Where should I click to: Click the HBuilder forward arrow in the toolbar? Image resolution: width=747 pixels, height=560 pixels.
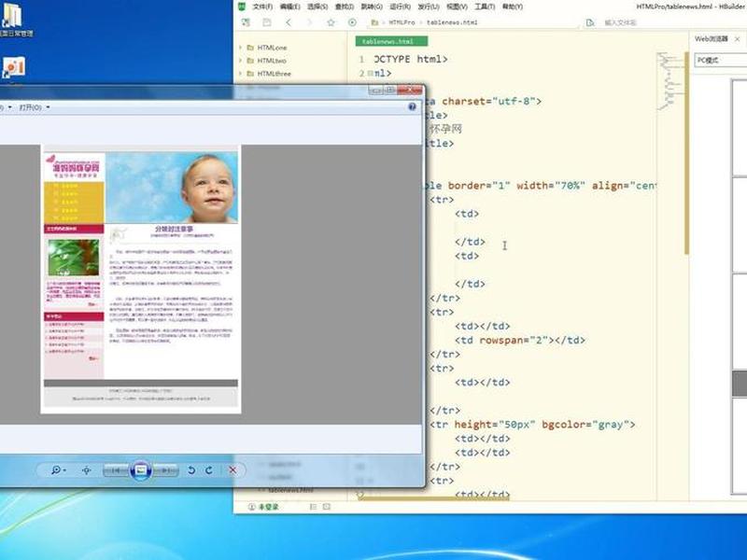point(309,22)
